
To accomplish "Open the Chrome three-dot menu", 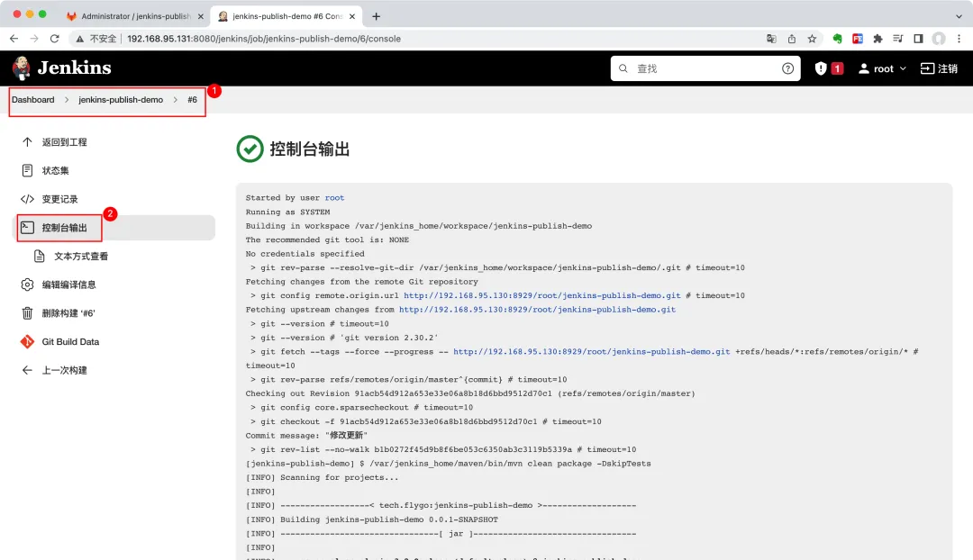I will [959, 39].
